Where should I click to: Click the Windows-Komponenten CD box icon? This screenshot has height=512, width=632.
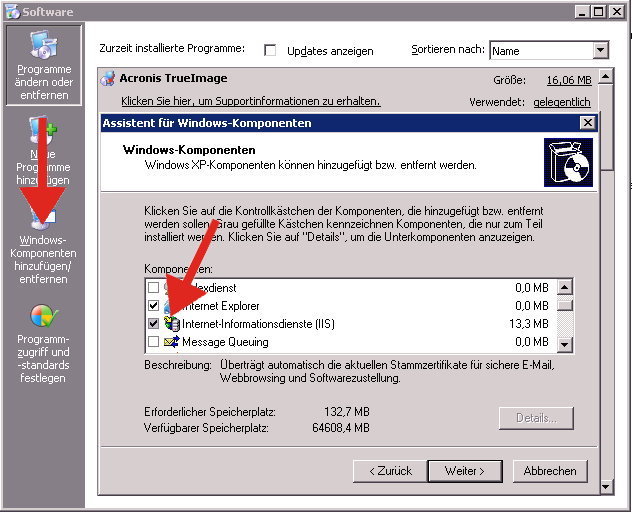pyautogui.click(x=568, y=162)
